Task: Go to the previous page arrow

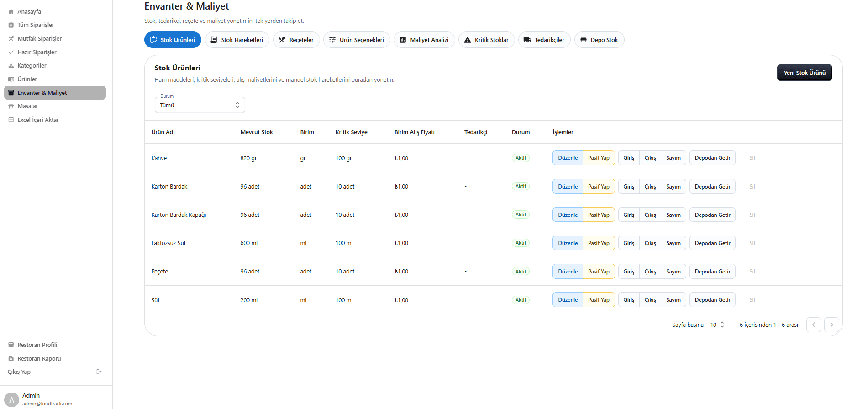Action: tap(814, 325)
